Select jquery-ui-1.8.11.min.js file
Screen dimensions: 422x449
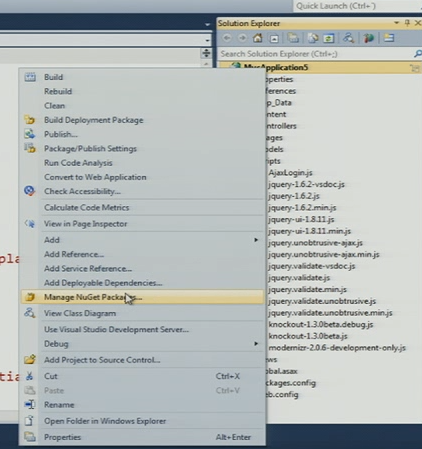point(310,231)
